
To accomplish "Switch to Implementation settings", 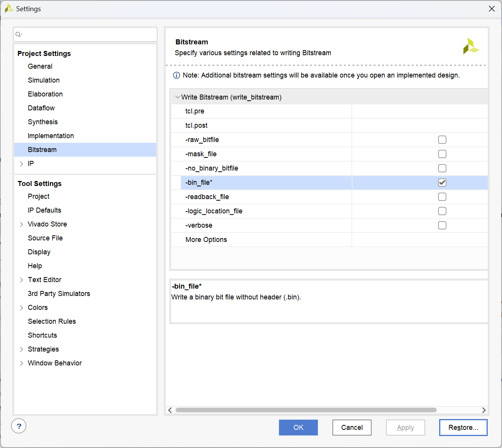I will point(51,136).
